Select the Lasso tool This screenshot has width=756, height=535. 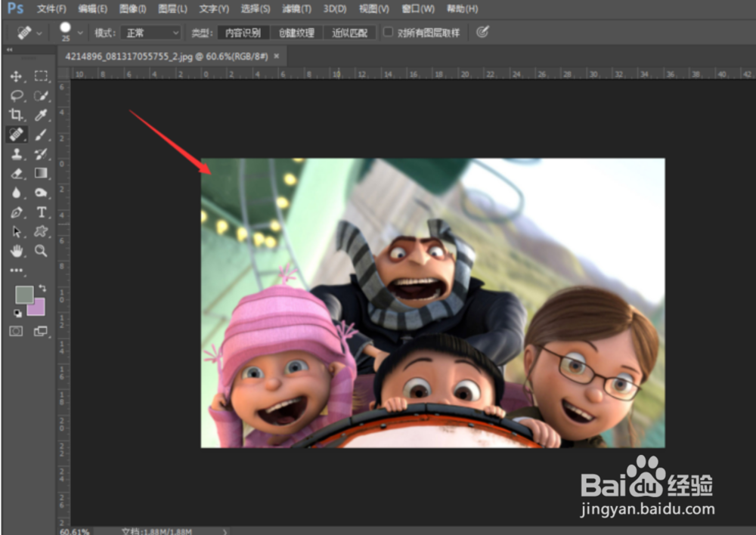(x=17, y=95)
